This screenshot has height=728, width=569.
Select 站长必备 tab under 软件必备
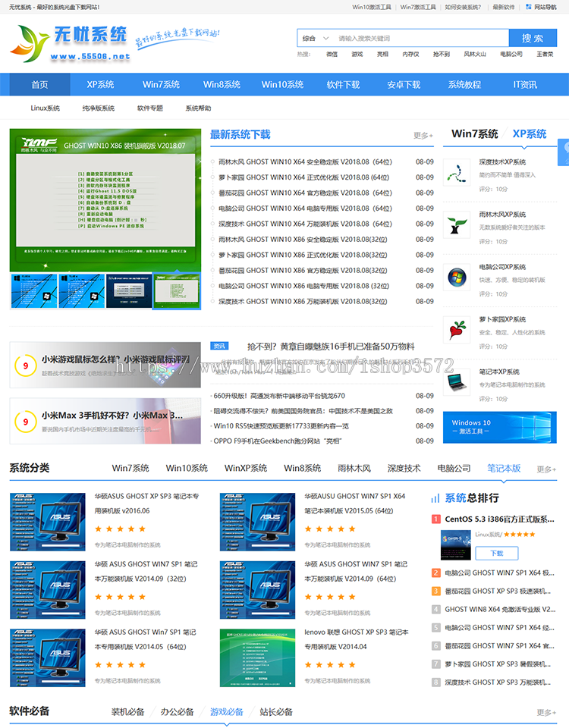pos(276,712)
